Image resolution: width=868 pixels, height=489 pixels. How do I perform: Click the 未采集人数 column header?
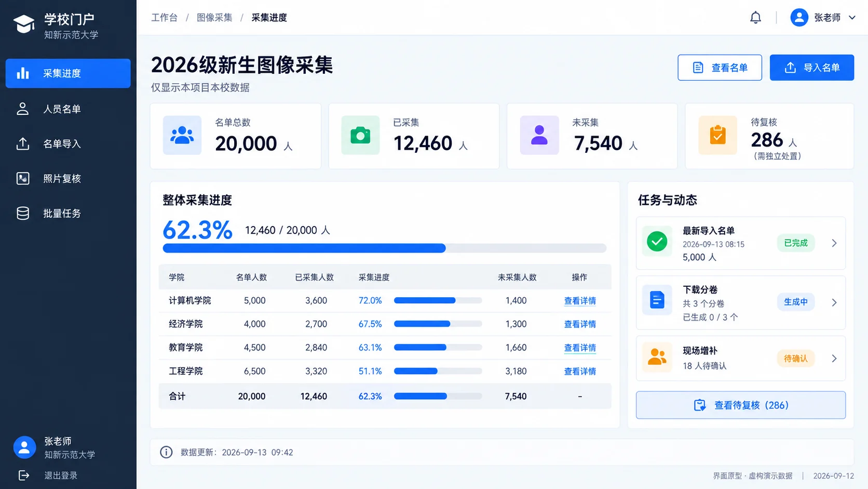[x=517, y=277]
